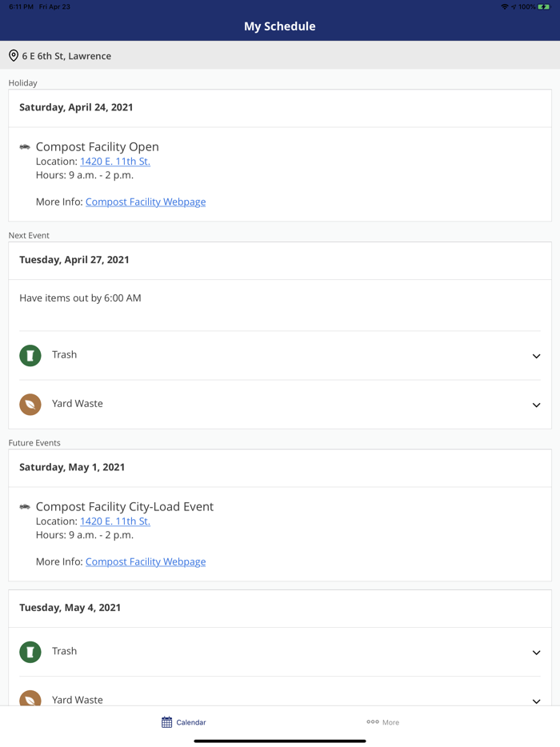Tap the calendar icon in bottom bar
Image resolution: width=560 pixels, height=747 pixels.
(166, 722)
